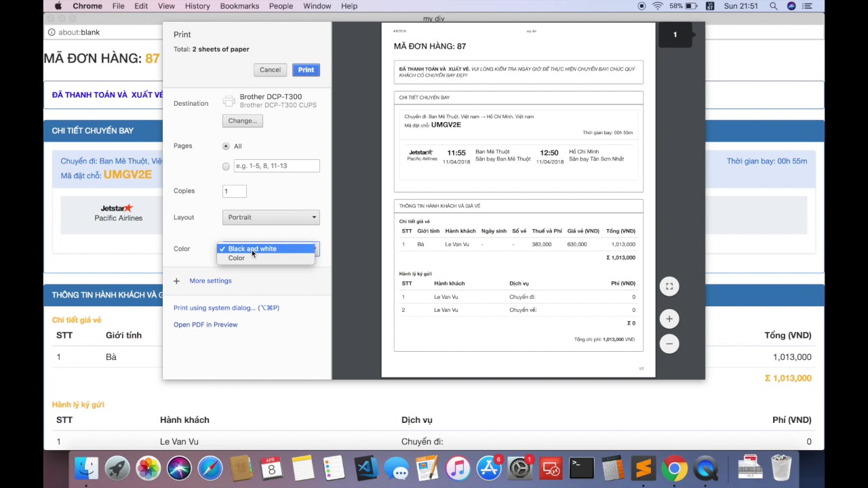Open the Edit menu
The image size is (868, 488).
pyautogui.click(x=141, y=6)
